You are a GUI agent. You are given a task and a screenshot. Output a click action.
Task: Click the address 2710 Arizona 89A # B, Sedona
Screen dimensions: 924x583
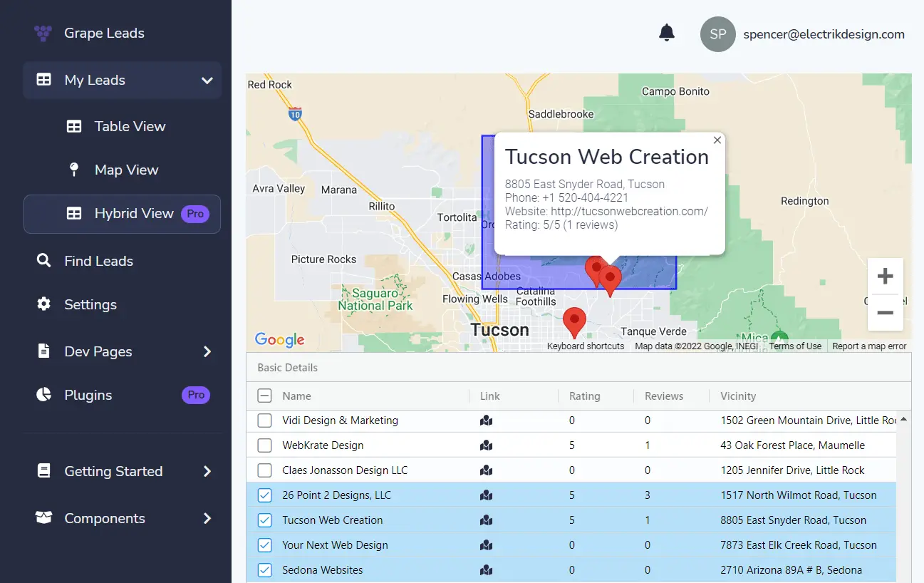791,570
